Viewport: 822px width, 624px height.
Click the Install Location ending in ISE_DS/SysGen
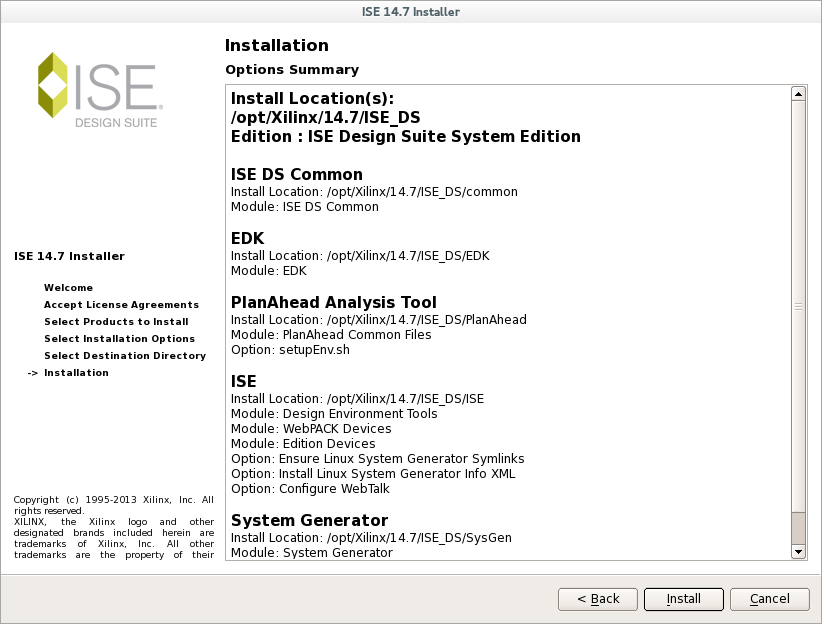371,538
